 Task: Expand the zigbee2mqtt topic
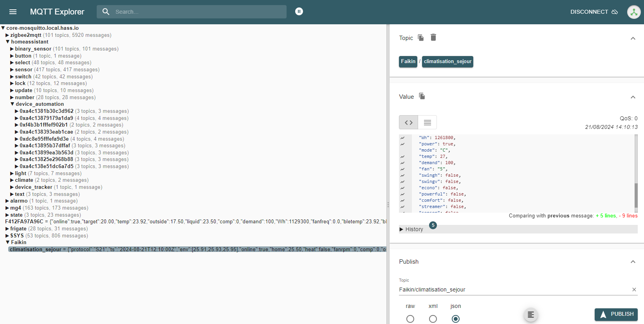click(x=7, y=35)
